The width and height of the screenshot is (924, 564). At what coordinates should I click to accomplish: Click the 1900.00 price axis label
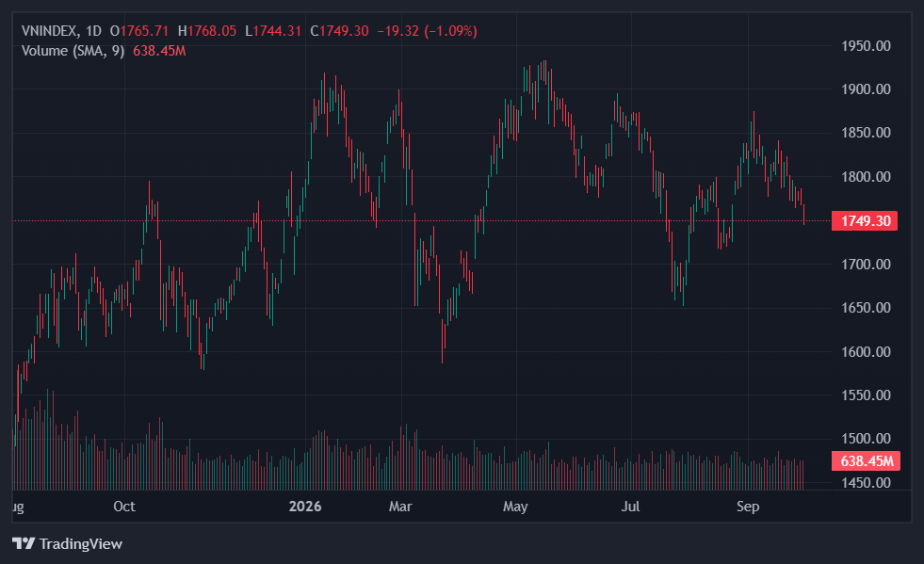[866, 89]
